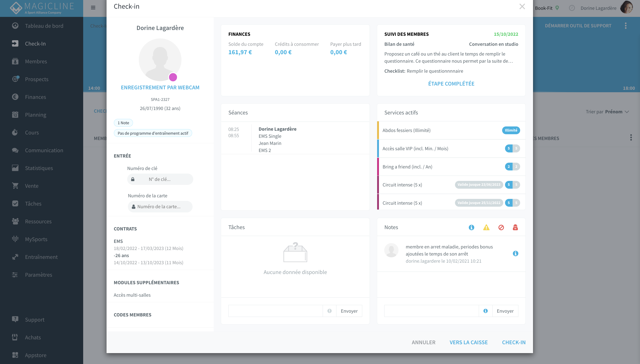This screenshot has height=364, width=640.
Task: Open the hamburger menu in top bar
Action: pos(93,8)
